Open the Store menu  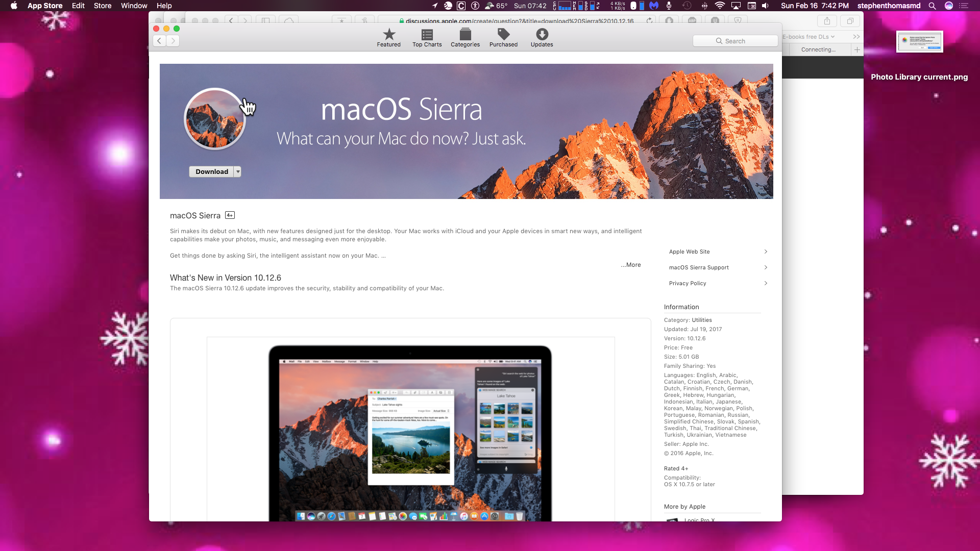(x=103, y=6)
